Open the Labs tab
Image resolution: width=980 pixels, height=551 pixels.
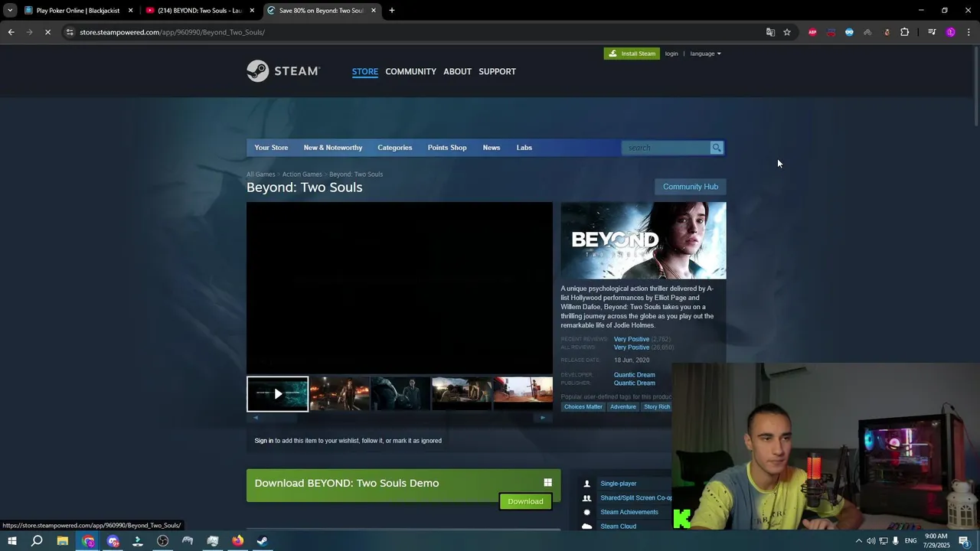[x=524, y=148]
